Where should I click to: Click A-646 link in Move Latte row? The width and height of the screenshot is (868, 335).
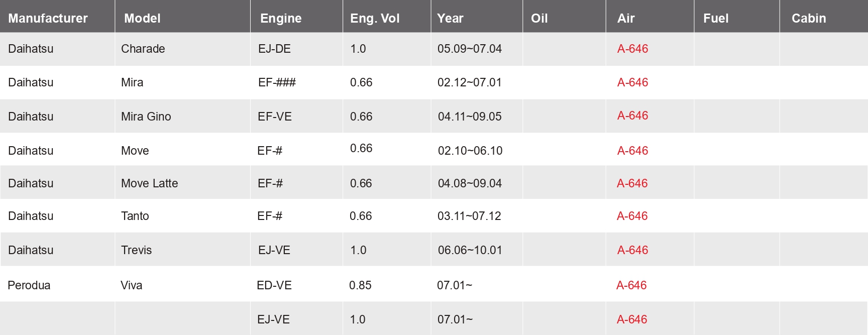tap(632, 183)
